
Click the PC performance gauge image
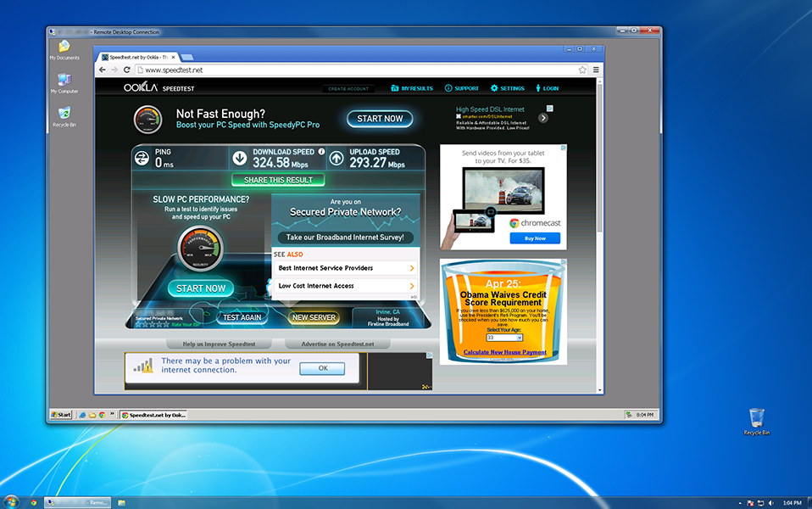200,249
